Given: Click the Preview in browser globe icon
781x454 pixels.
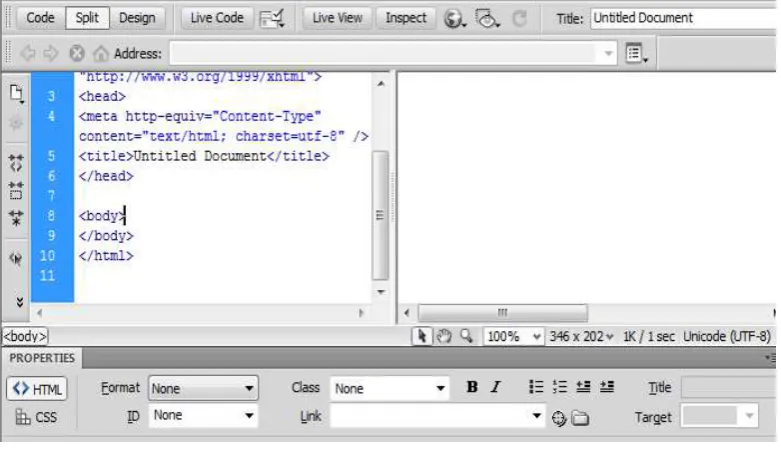Looking at the screenshot, I should [x=454, y=19].
